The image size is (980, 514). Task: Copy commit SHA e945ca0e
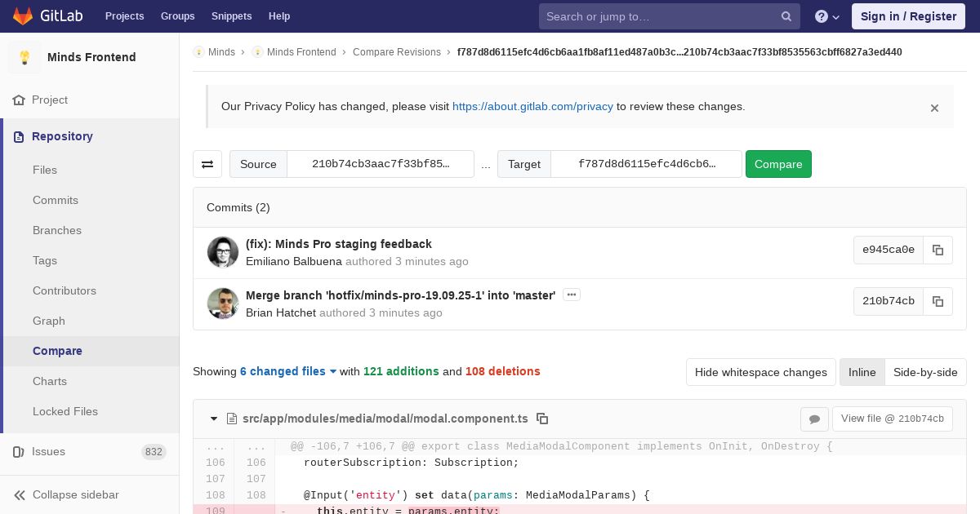coord(938,250)
